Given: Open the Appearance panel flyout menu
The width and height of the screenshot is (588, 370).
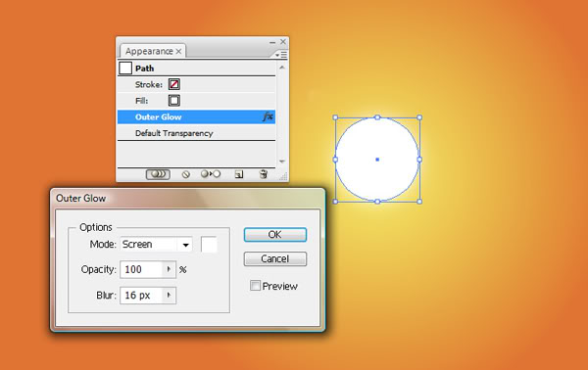Looking at the screenshot, I should point(281,55).
